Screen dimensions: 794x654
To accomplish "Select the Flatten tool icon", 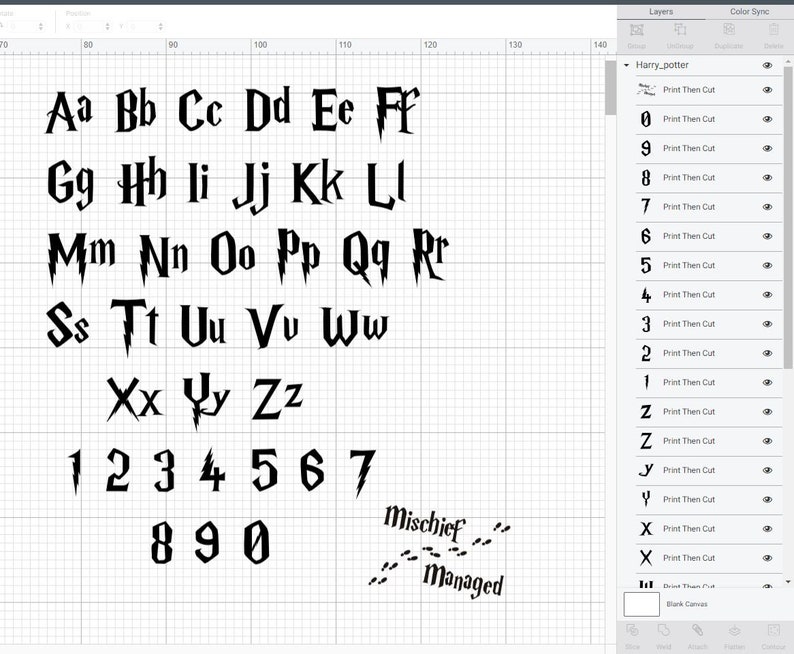I will 735,630.
